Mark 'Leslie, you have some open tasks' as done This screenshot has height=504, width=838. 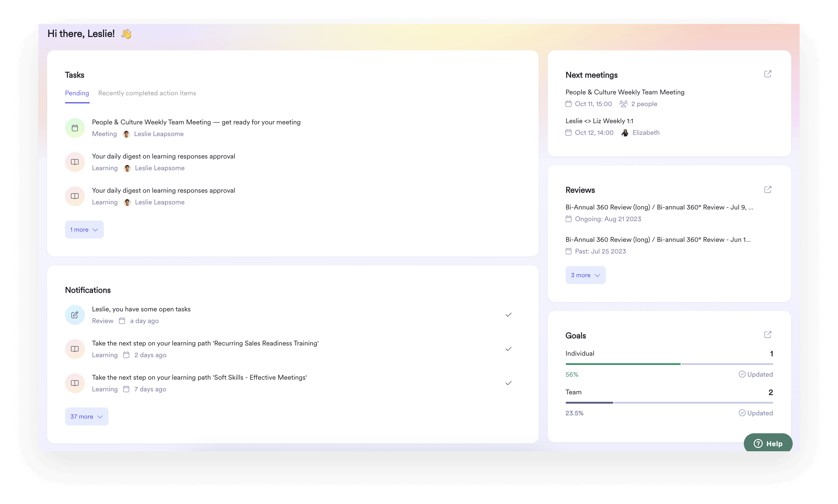[508, 315]
